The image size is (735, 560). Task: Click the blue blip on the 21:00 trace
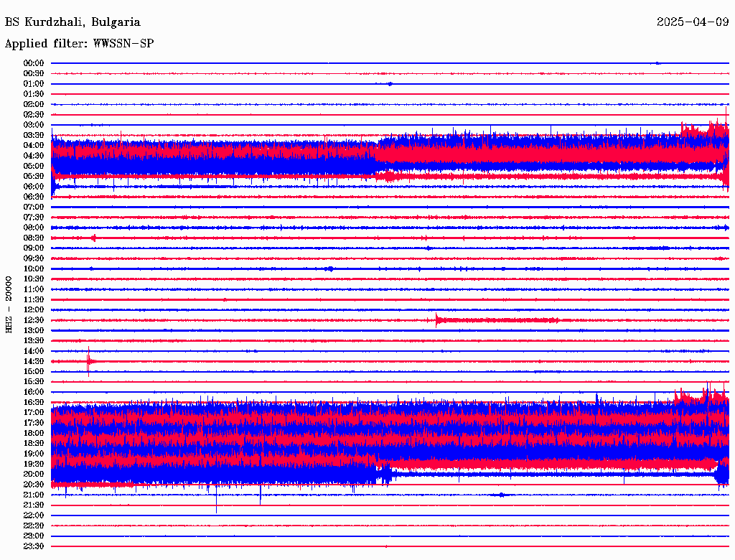point(501,495)
